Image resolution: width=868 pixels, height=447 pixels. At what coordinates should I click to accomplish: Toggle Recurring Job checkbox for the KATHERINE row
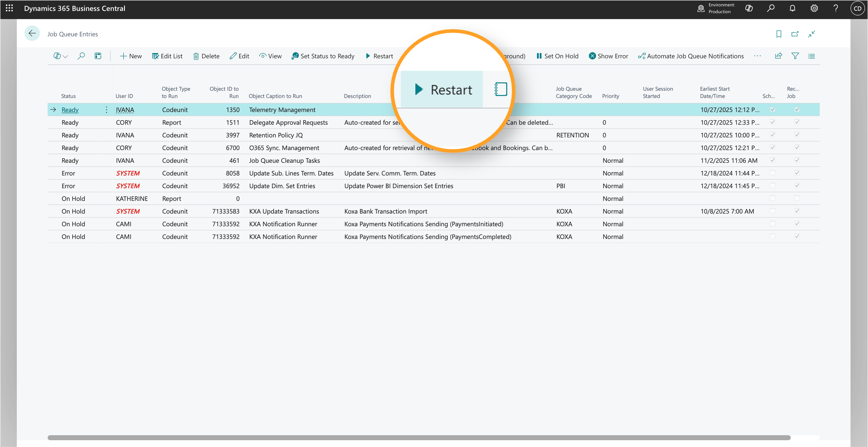[x=797, y=198]
